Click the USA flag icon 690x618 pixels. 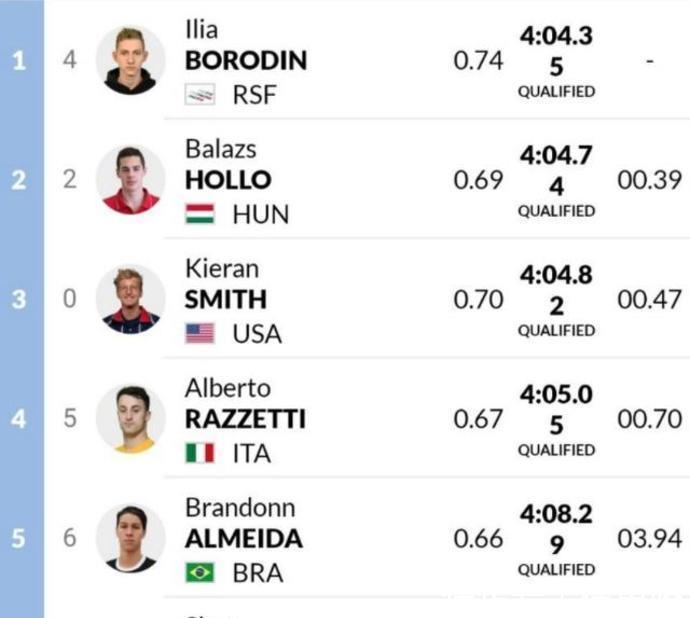pyautogui.click(x=200, y=334)
